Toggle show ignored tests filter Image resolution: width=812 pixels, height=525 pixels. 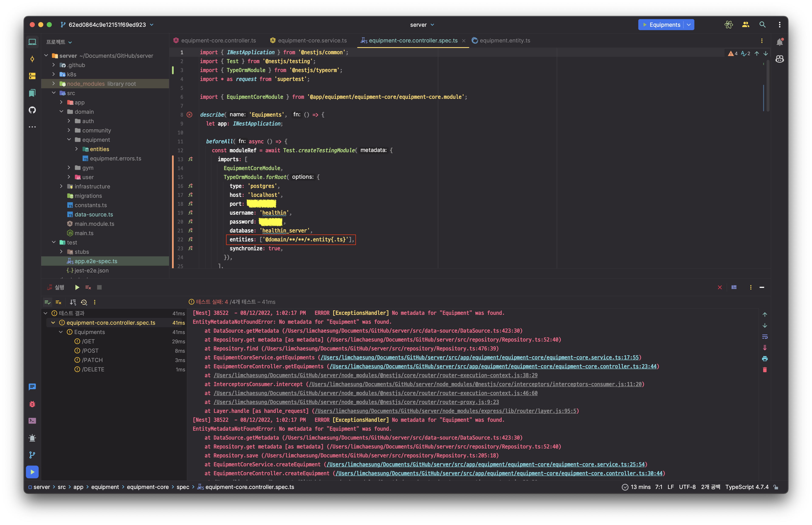[58, 302]
